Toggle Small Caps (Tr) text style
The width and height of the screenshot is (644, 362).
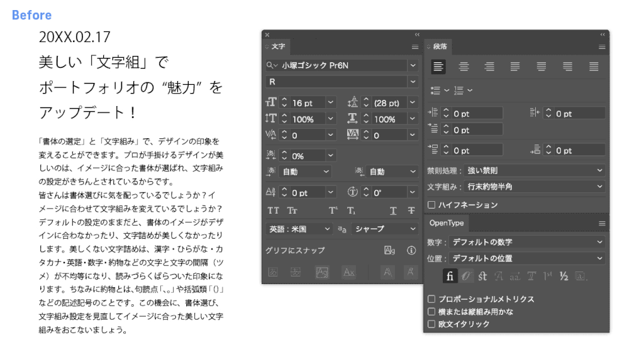click(292, 211)
